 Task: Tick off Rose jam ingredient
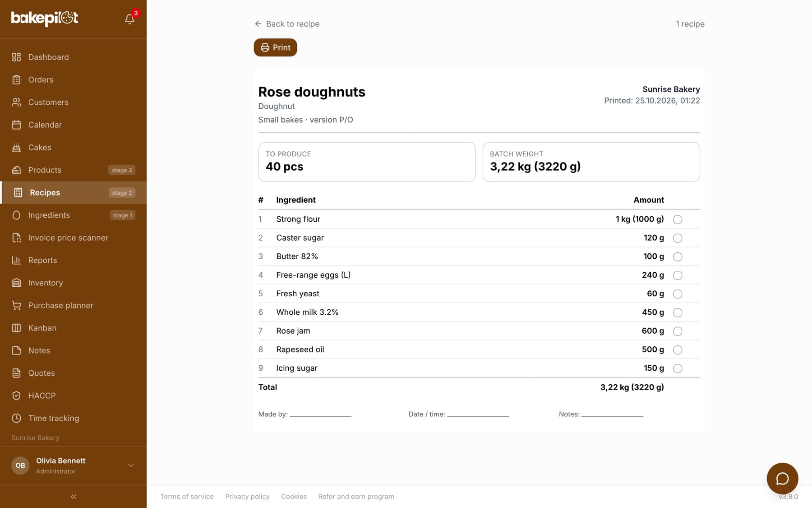(678, 331)
